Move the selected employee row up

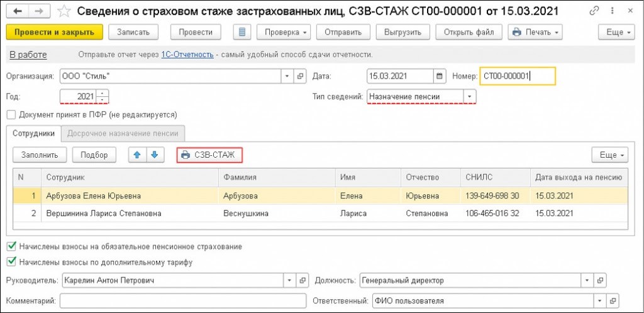click(x=137, y=155)
